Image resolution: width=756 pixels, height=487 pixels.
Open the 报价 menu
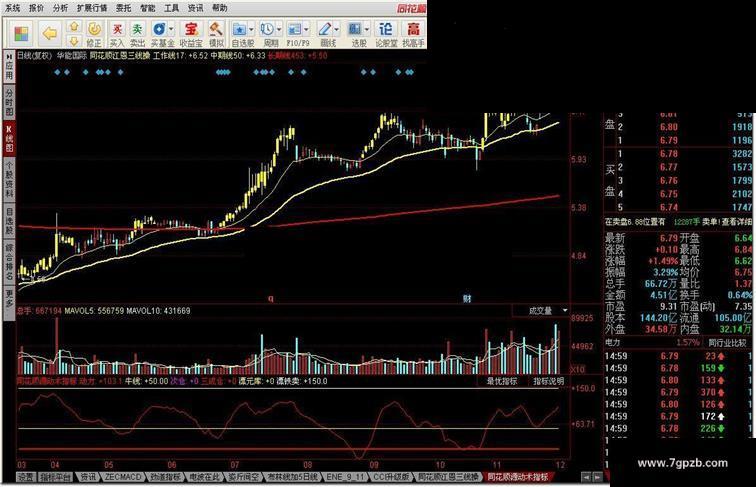point(36,8)
